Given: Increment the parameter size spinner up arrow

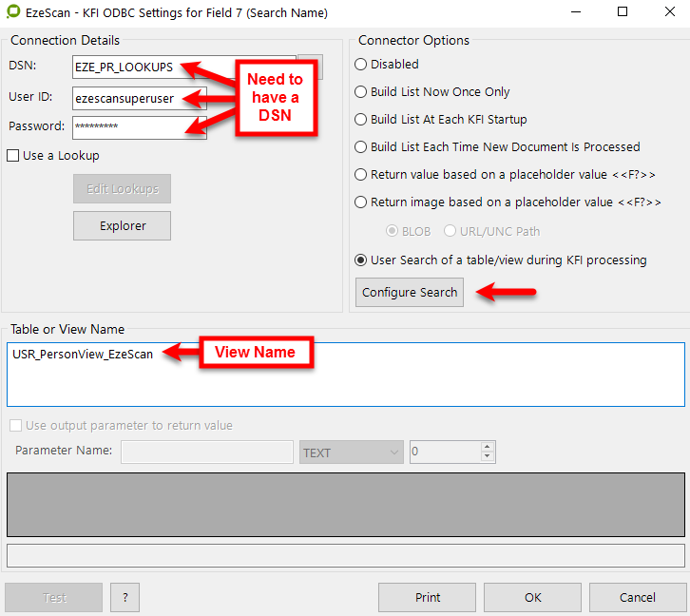Looking at the screenshot, I should 488,448.
